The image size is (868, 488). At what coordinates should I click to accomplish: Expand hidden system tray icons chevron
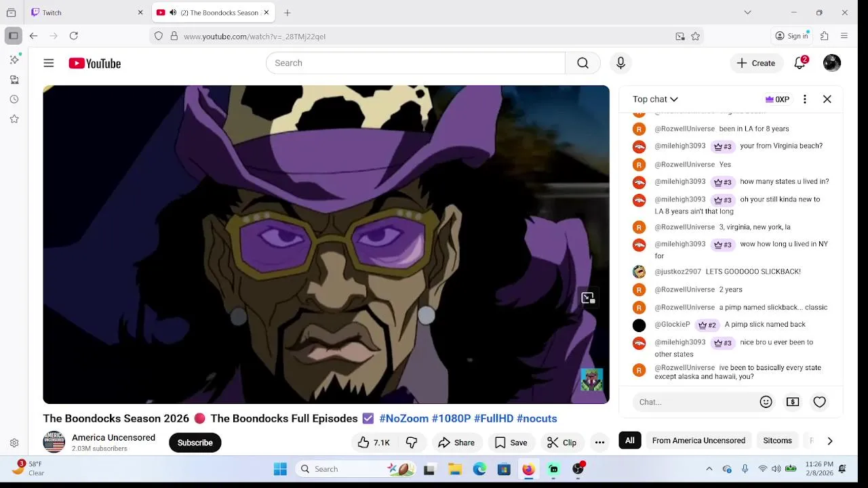click(709, 469)
